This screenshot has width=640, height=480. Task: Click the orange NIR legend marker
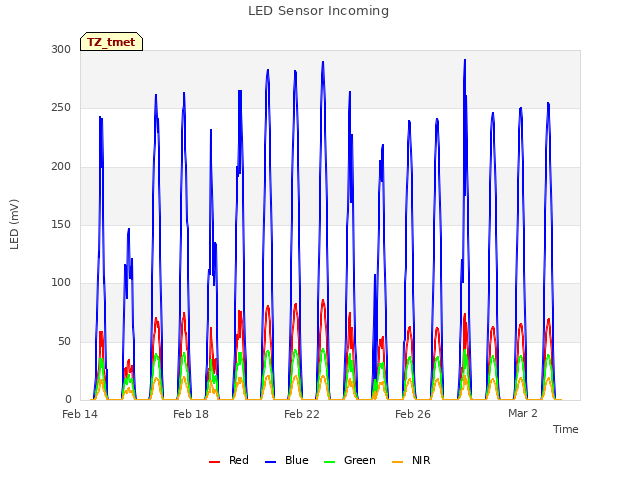click(397, 462)
